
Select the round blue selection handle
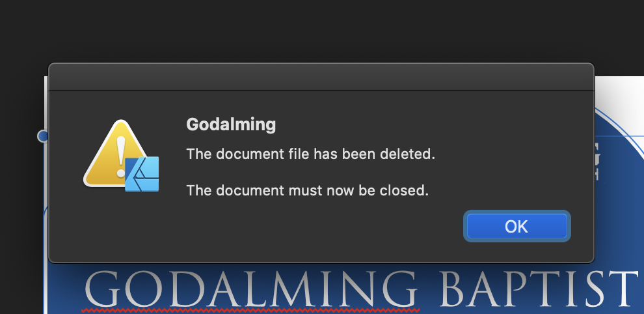(43, 136)
